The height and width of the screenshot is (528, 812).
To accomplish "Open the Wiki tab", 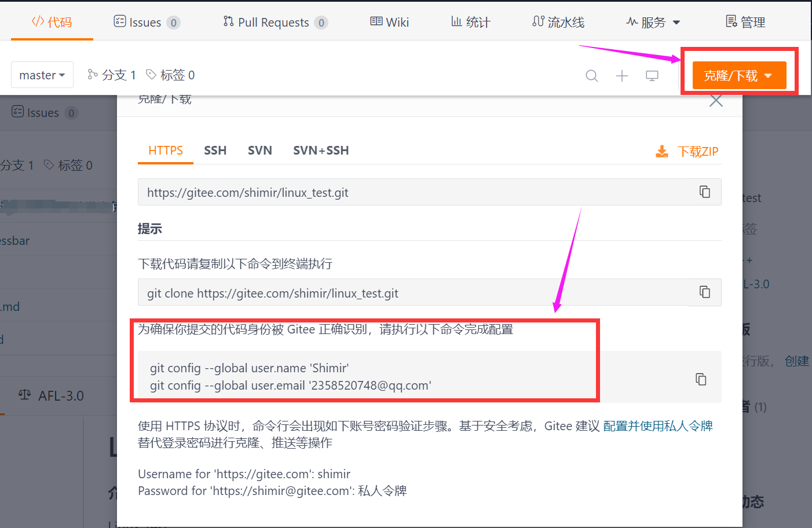I will [390, 22].
